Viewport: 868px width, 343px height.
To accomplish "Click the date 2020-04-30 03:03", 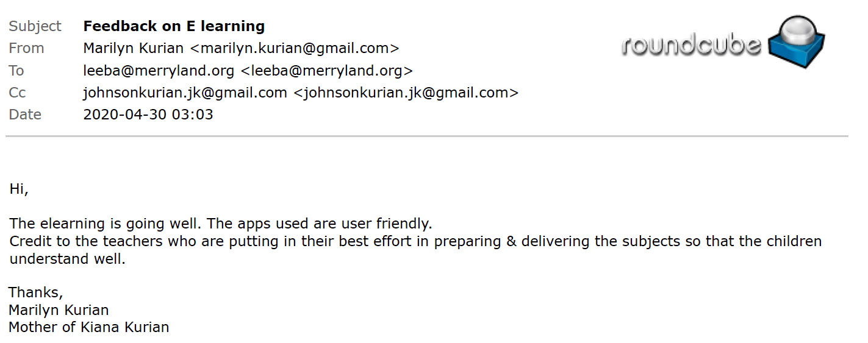I will point(148,115).
